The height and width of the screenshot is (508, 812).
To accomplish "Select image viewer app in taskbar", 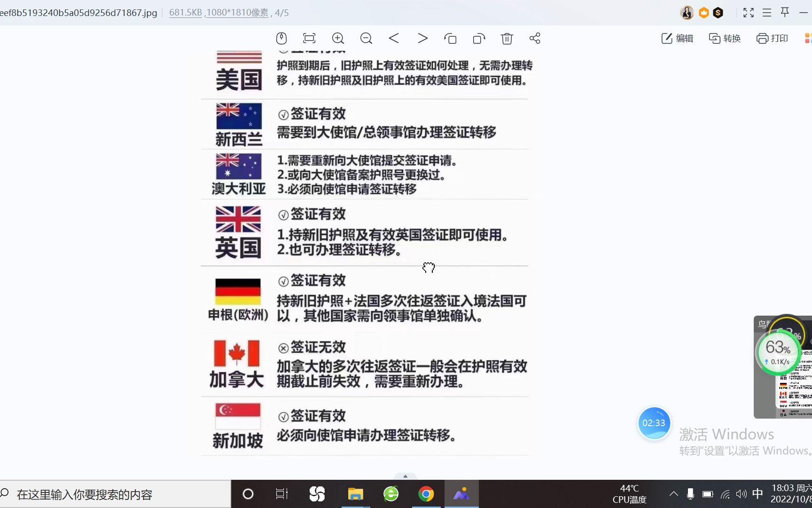I will click(x=461, y=494).
